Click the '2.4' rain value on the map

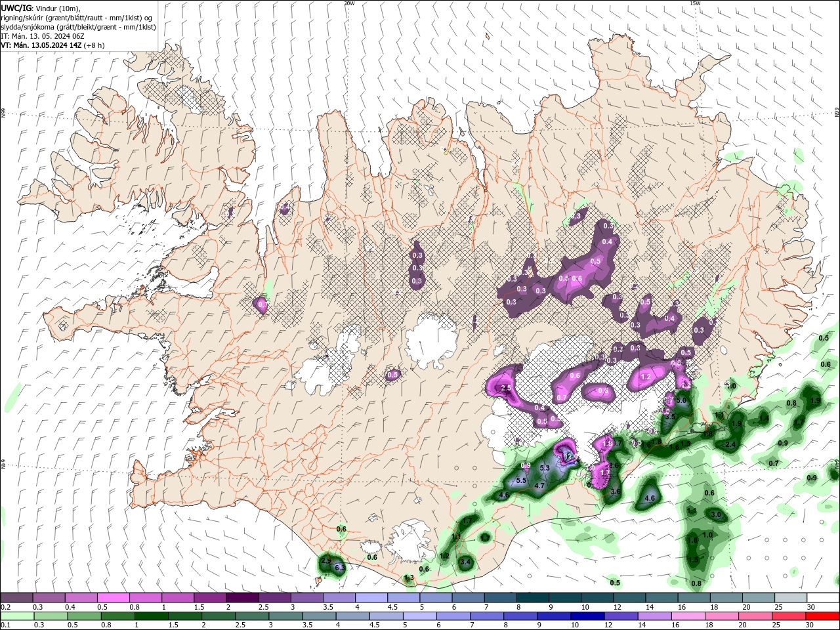pyautogui.click(x=730, y=444)
